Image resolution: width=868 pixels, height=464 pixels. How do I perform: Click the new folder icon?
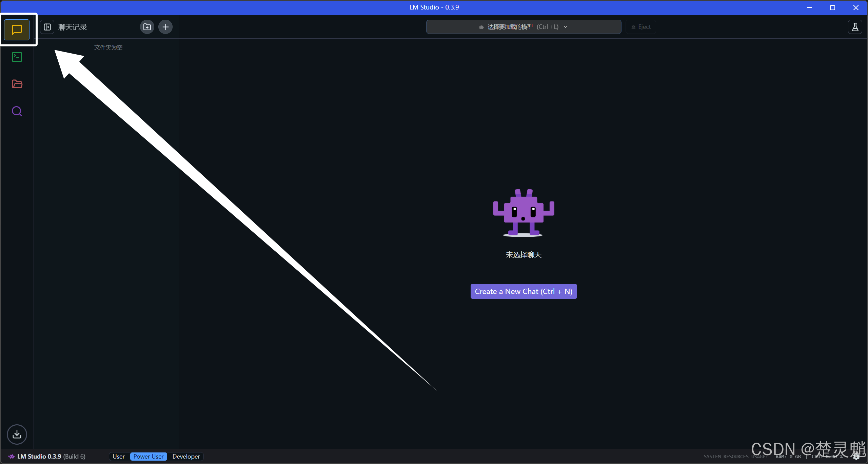coord(147,27)
